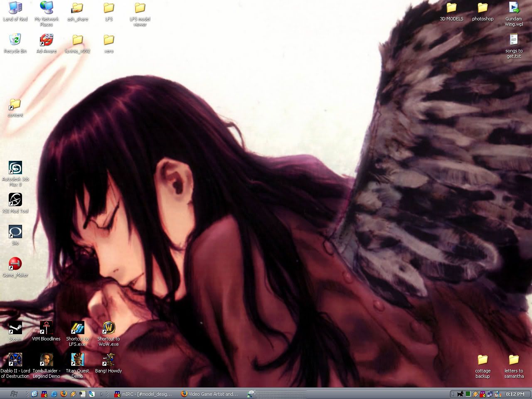Select the LFS folder icon

(x=109, y=11)
